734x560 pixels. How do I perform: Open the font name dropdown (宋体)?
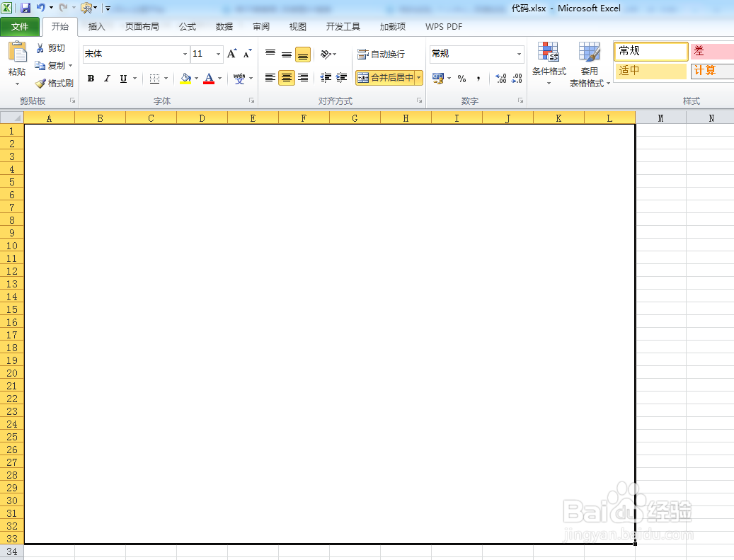tap(185, 55)
